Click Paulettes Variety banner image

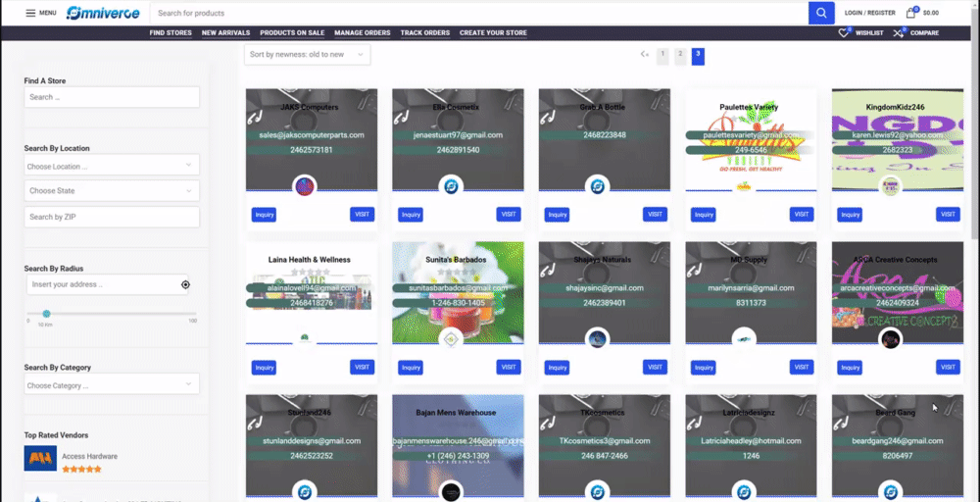[x=751, y=139]
